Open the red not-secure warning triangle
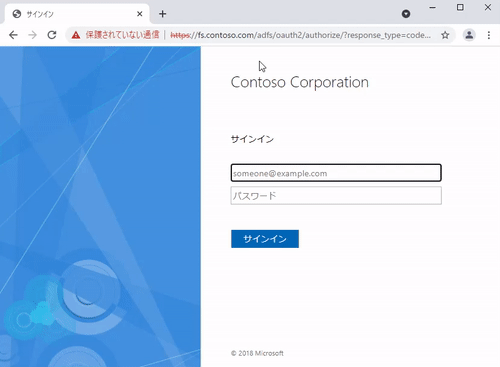 pyautogui.click(x=76, y=35)
